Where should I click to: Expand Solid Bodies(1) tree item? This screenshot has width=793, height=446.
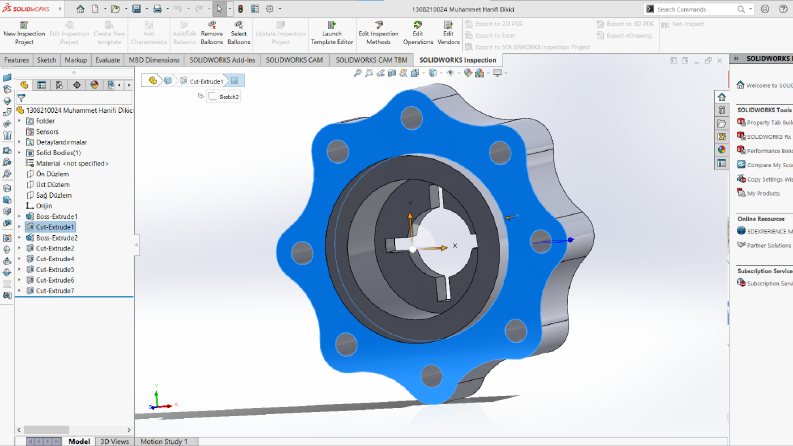click(20, 153)
